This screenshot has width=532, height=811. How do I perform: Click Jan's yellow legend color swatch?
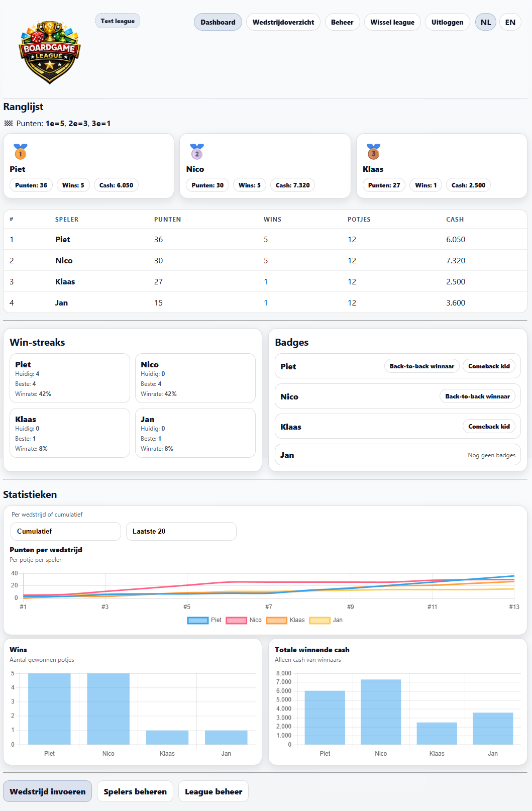(320, 620)
